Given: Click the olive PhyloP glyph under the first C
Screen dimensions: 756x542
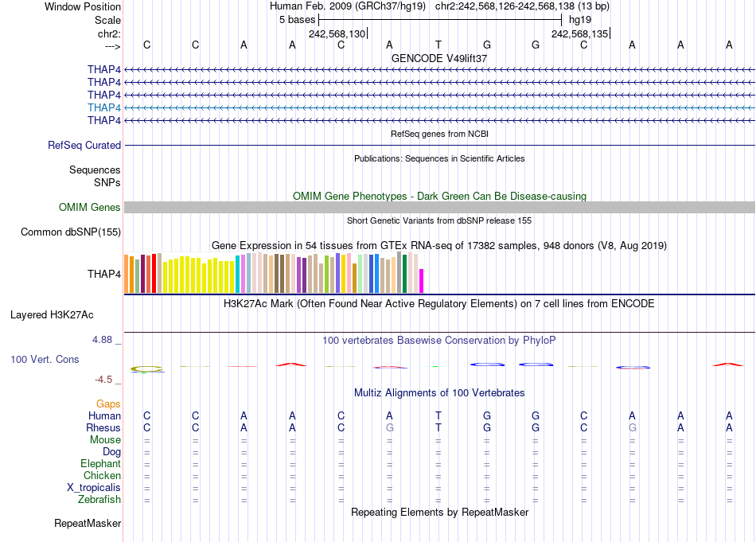Looking at the screenshot, I should (x=147, y=369).
